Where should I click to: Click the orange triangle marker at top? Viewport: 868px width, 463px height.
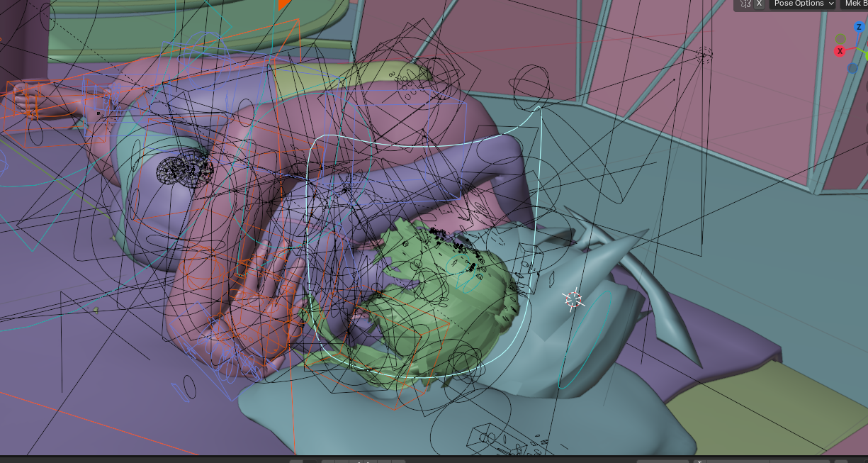pos(285,4)
